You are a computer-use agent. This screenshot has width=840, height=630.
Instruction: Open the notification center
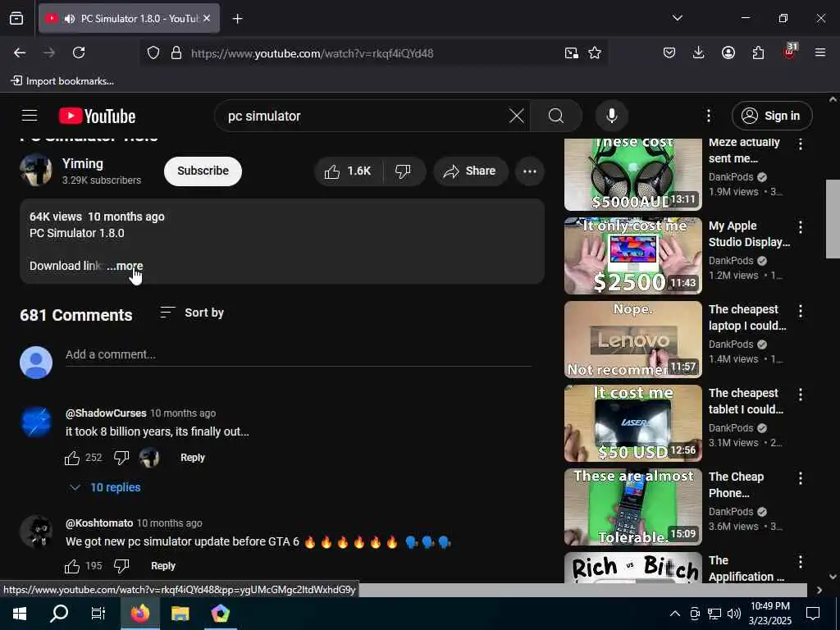click(813, 614)
